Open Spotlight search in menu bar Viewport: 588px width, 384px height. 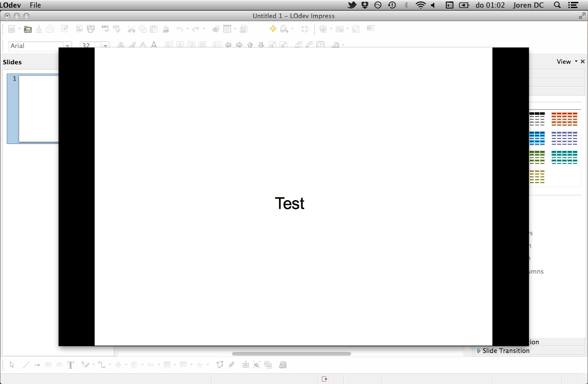(x=557, y=5)
